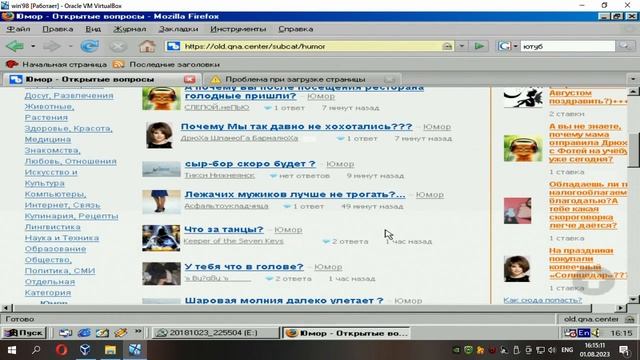Click avatar beside Почему Мы так давно question
Image resolution: width=640 pixels, height=360 pixels.
159,135
